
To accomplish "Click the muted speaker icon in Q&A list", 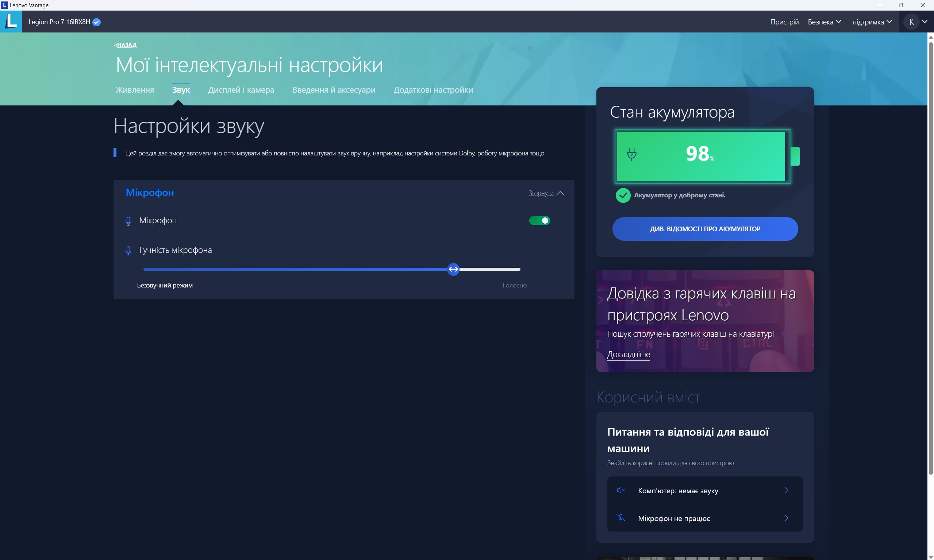I will (620, 490).
